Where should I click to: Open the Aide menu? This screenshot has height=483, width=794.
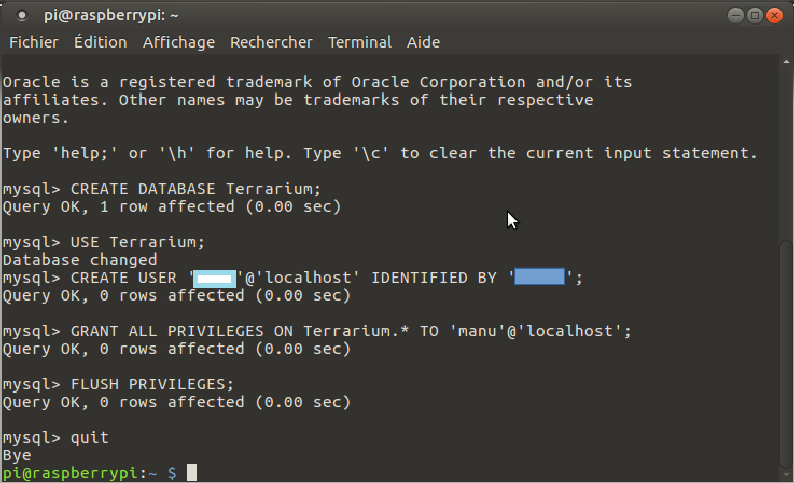[423, 42]
